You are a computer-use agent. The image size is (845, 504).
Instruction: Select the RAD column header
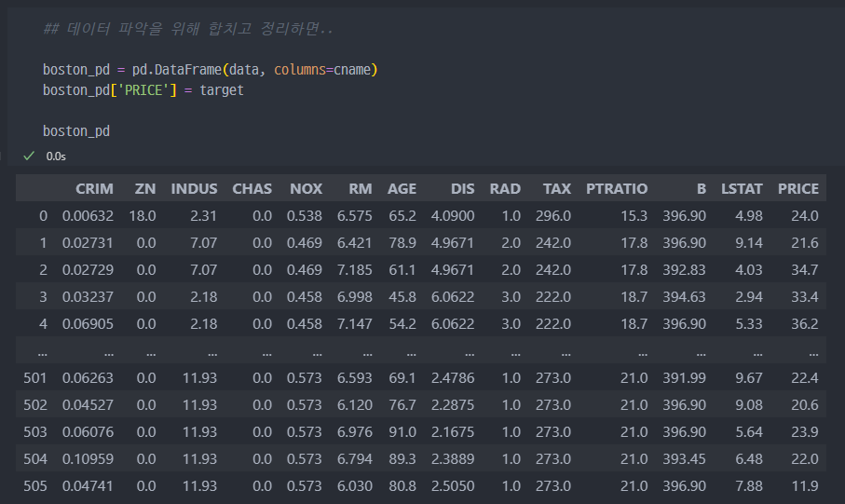[505, 189]
